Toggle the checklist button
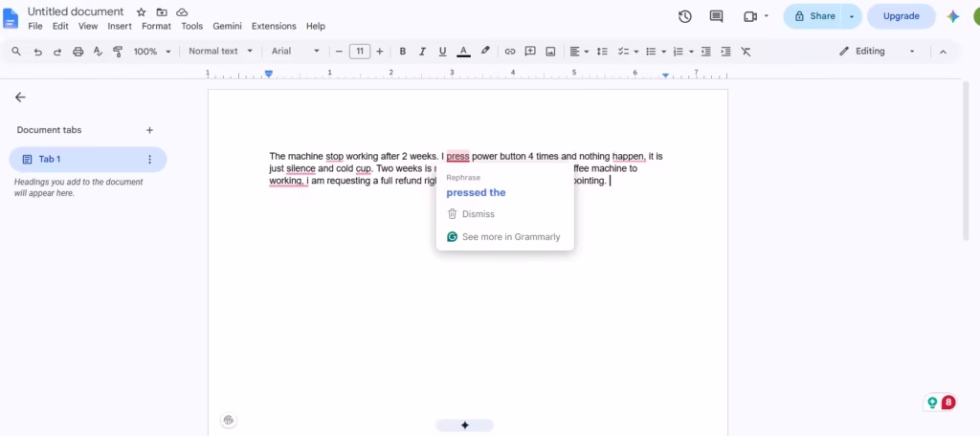The width and height of the screenshot is (980, 436). coord(623,52)
